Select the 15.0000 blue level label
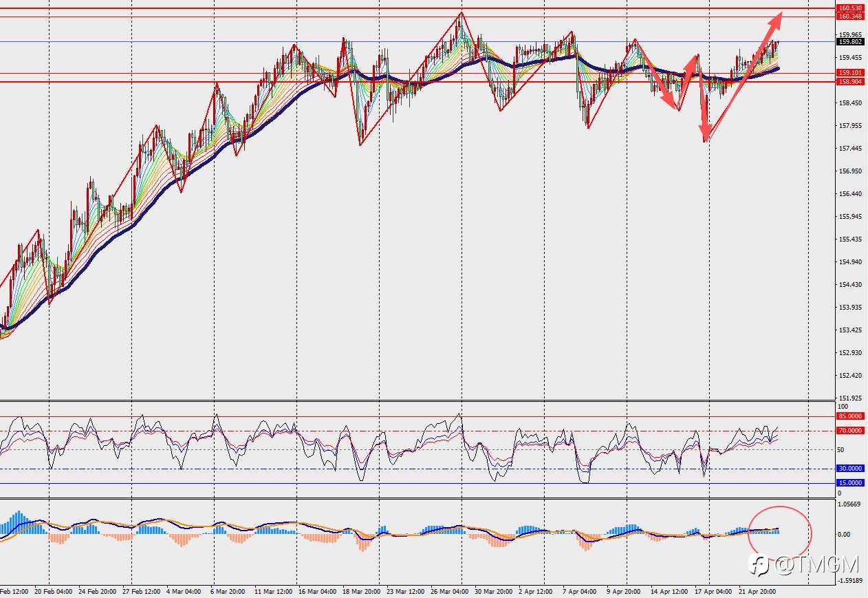This screenshot has height=598, width=868. 850,483
